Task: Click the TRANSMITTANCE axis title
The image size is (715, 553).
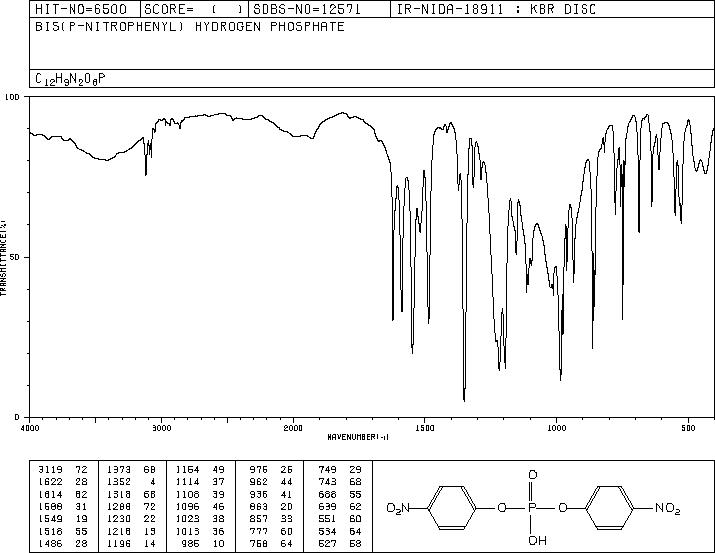Action: pyautogui.click(x=3, y=257)
